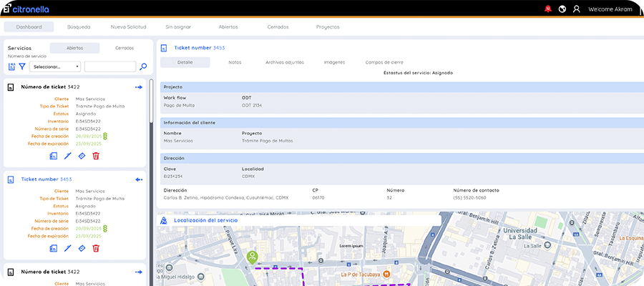Click the filter funnel icon in Servicios
This screenshot has width=644, height=286.
tap(22, 66)
